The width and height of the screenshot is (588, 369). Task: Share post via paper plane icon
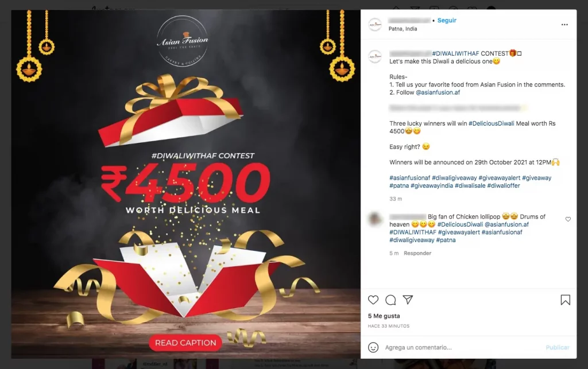pos(408,300)
